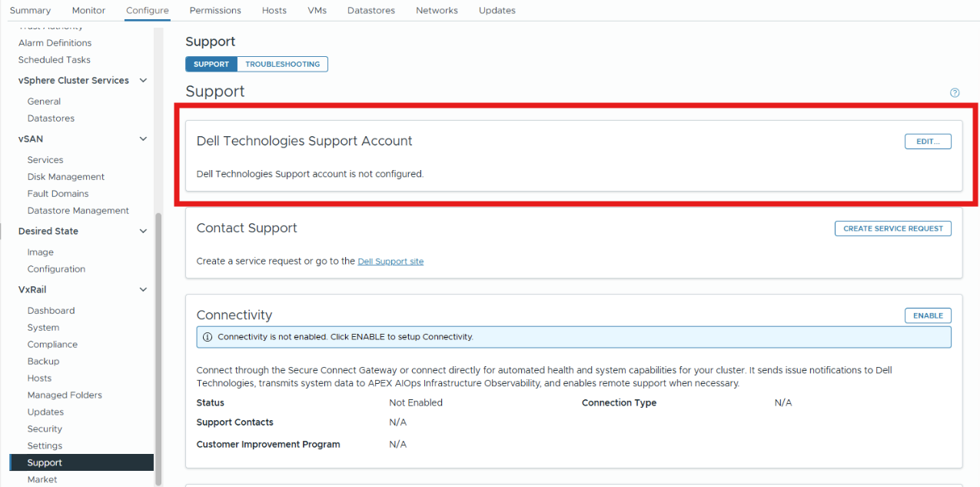
Task: Click EDIT for Dell Technologies Support Account
Action: point(928,142)
